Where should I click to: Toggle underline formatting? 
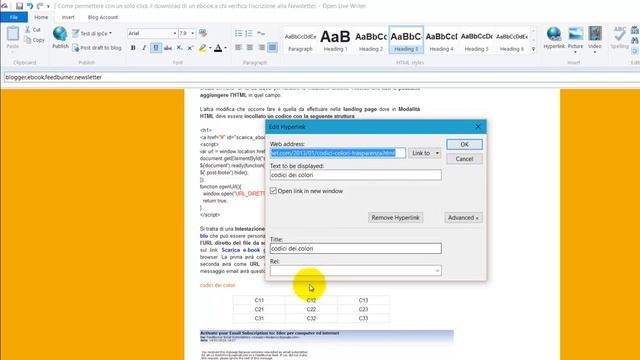(x=156, y=48)
